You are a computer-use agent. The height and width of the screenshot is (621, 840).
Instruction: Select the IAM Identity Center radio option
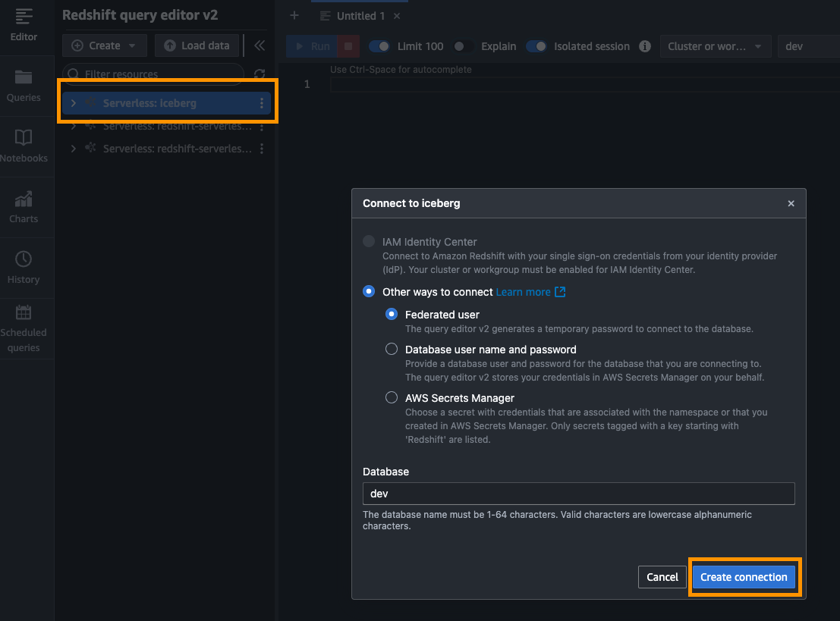(x=369, y=241)
